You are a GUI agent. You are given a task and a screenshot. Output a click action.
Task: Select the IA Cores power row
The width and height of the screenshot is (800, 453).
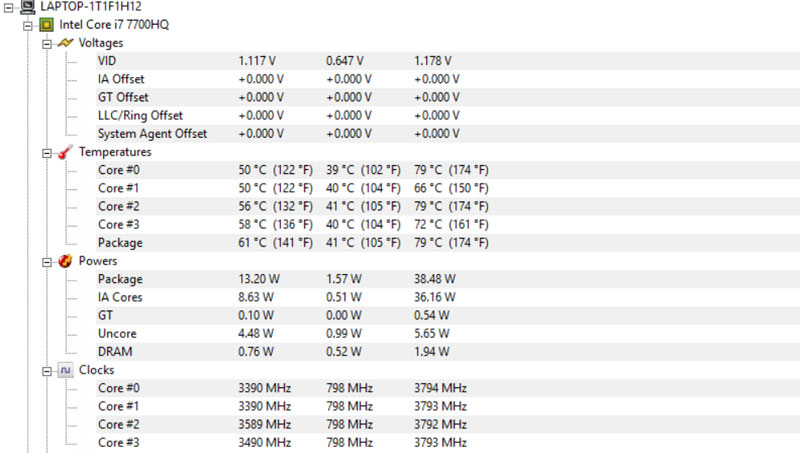coord(448,297)
